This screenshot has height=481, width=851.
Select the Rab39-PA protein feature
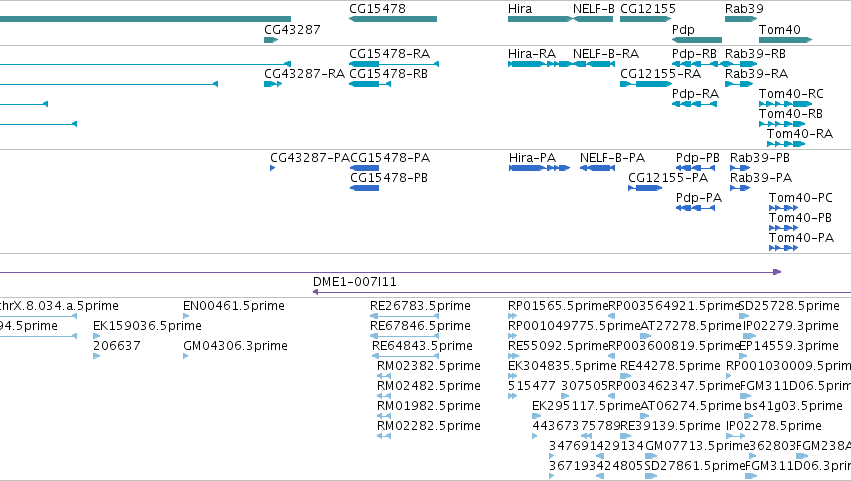[x=740, y=188]
